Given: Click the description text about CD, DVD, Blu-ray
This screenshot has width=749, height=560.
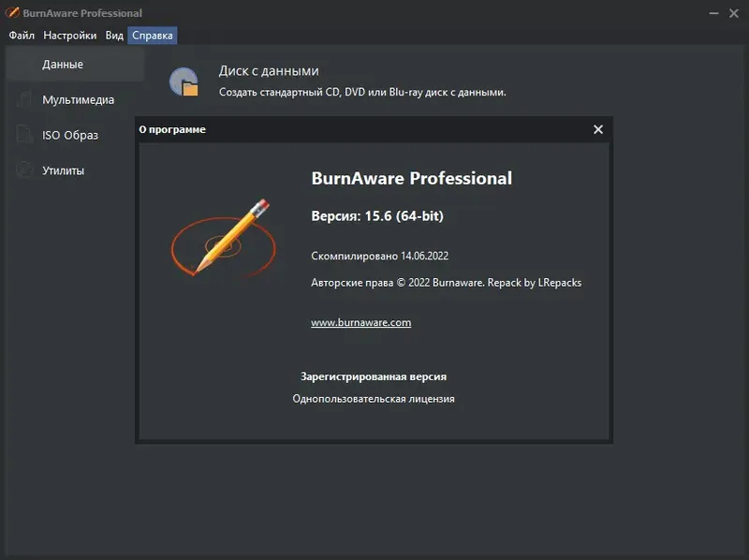Looking at the screenshot, I should (362, 92).
